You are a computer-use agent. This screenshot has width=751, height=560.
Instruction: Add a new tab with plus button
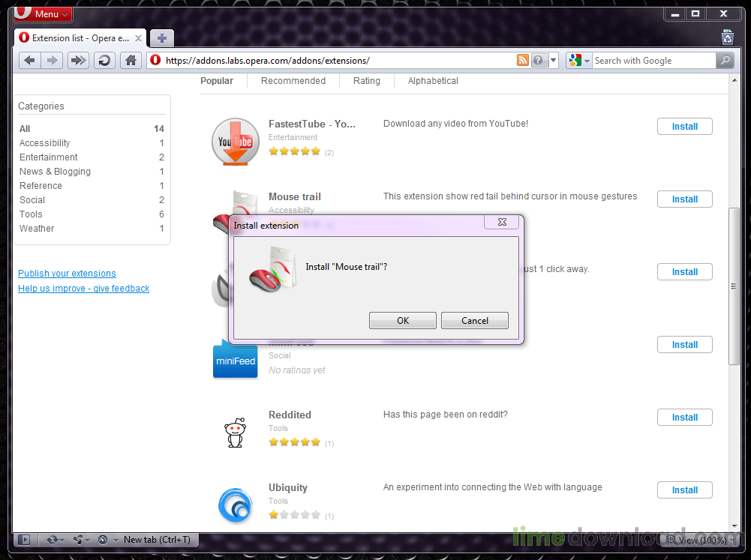(162, 37)
